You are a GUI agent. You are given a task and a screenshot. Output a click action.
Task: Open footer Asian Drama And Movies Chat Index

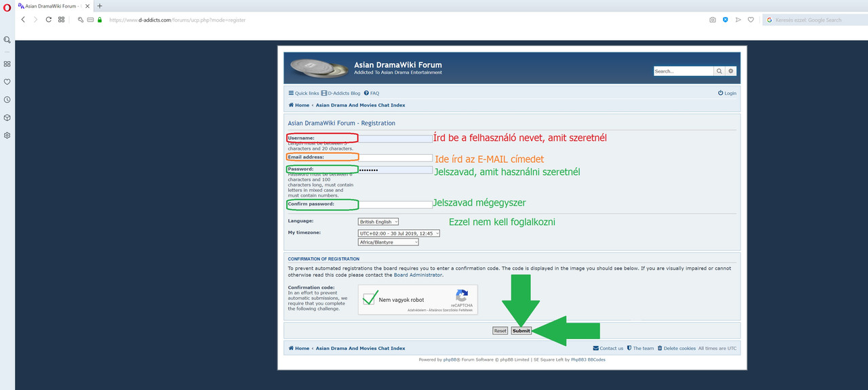coord(360,349)
